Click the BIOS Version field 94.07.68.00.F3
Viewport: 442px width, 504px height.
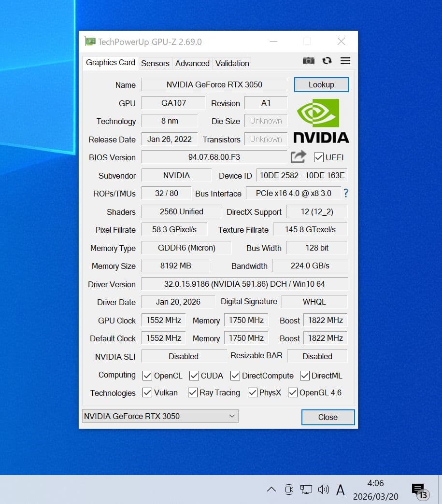coord(214,157)
